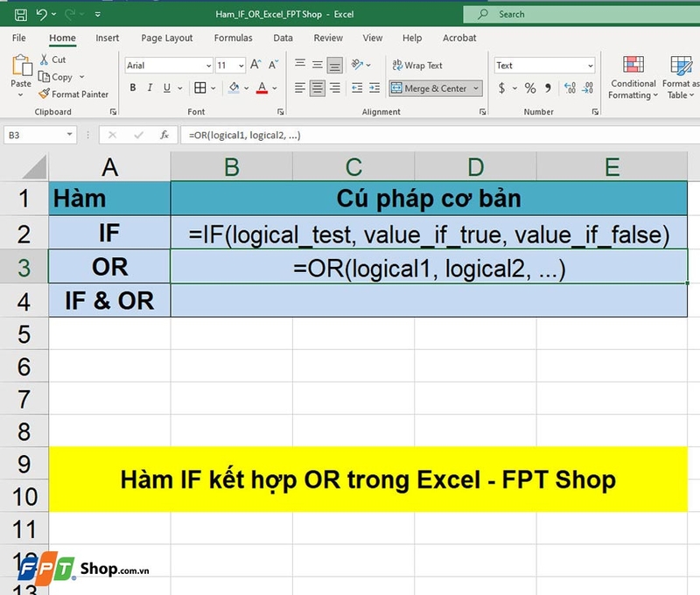Toggle Merge & Center on cell B3
The height and width of the screenshot is (595, 700).
(430, 88)
